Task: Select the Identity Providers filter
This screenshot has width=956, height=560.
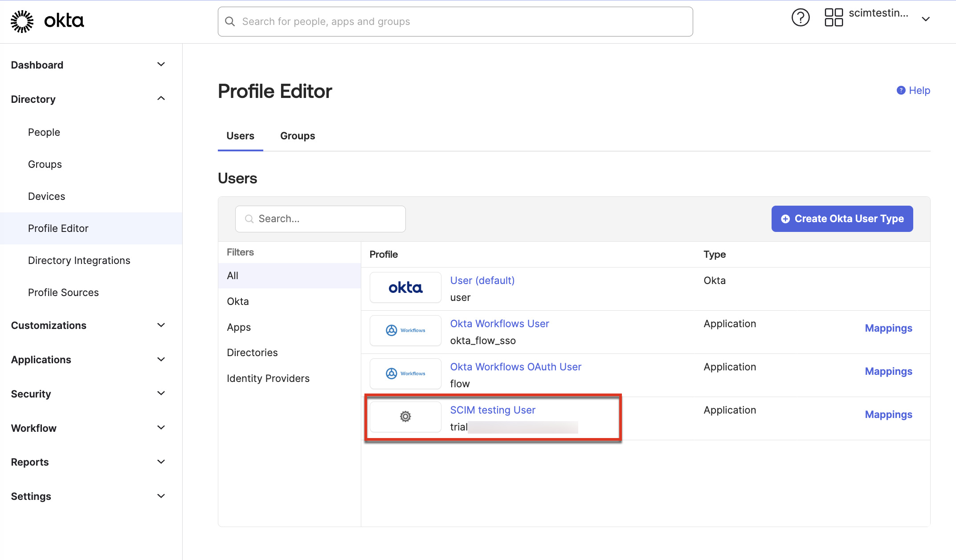Action: [268, 378]
